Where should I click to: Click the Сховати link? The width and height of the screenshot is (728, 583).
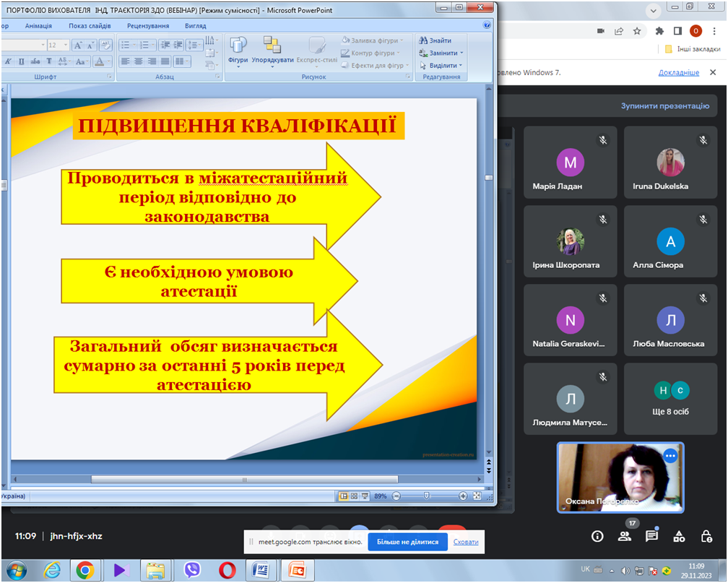point(466,542)
